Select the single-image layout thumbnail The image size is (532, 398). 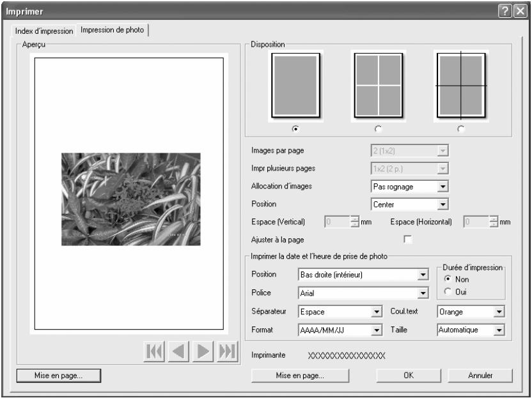(295, 86)
